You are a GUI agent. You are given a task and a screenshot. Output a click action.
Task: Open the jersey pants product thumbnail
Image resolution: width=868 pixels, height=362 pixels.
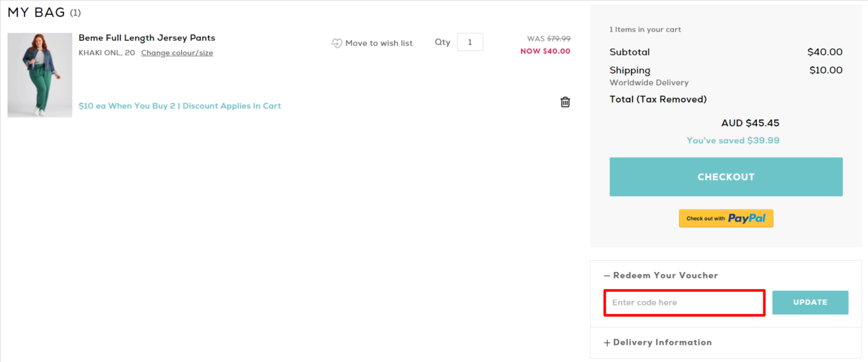pos(40,75)
